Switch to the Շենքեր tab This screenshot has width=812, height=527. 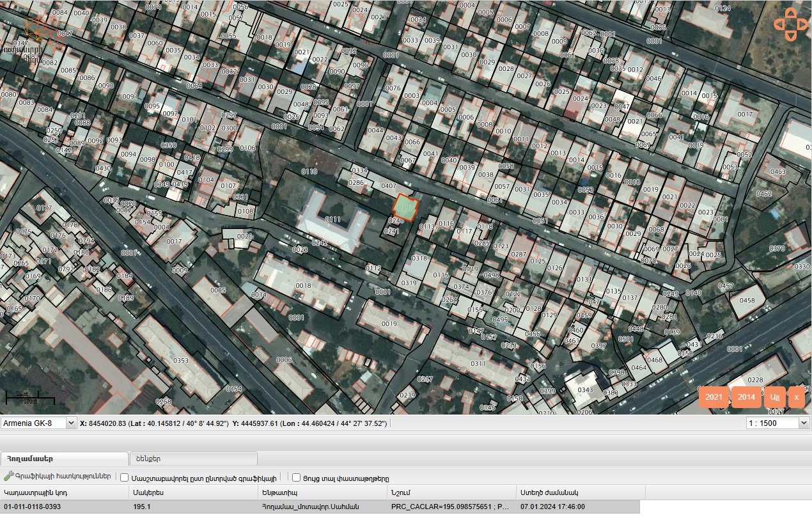(193, 459)
